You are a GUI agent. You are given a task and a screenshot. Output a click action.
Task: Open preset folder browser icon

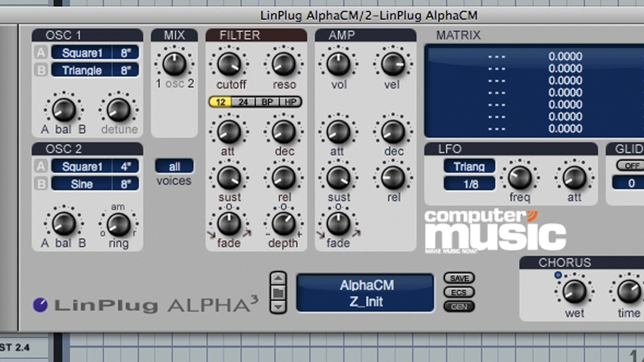coord(278,292)
